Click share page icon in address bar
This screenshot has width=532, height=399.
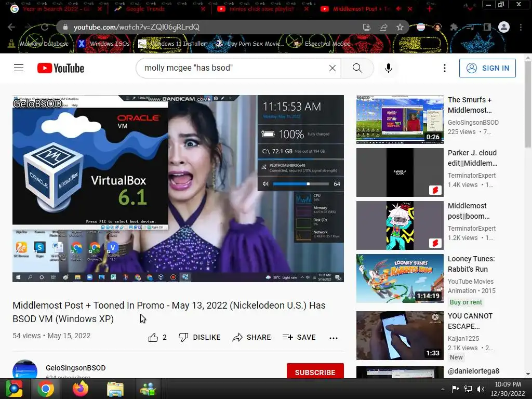(x=383, y=27)
